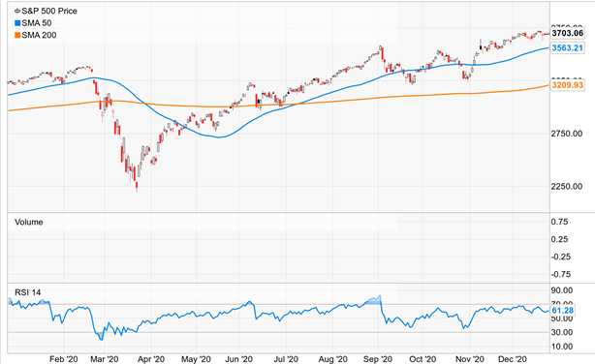Click the tall black candlestick in early November
The width and height of the screenshot is (595, 364).
pyautogui.click(x=481, y=45)
